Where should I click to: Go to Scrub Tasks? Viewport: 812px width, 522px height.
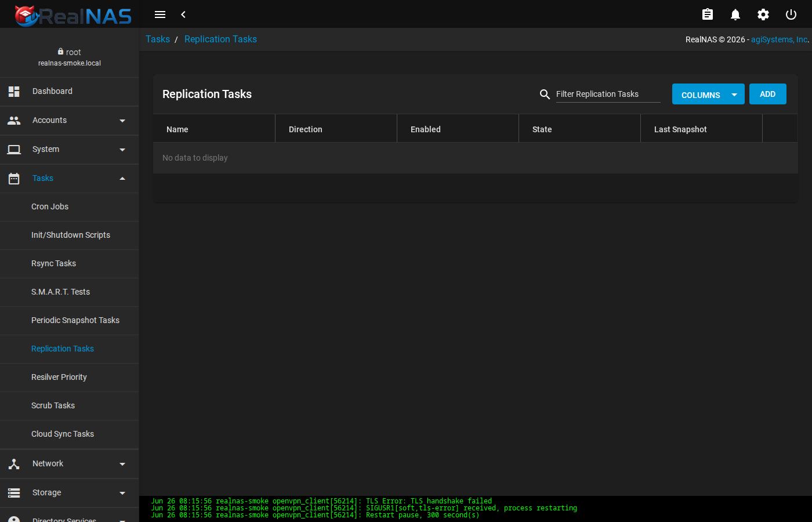pos(70,406)
